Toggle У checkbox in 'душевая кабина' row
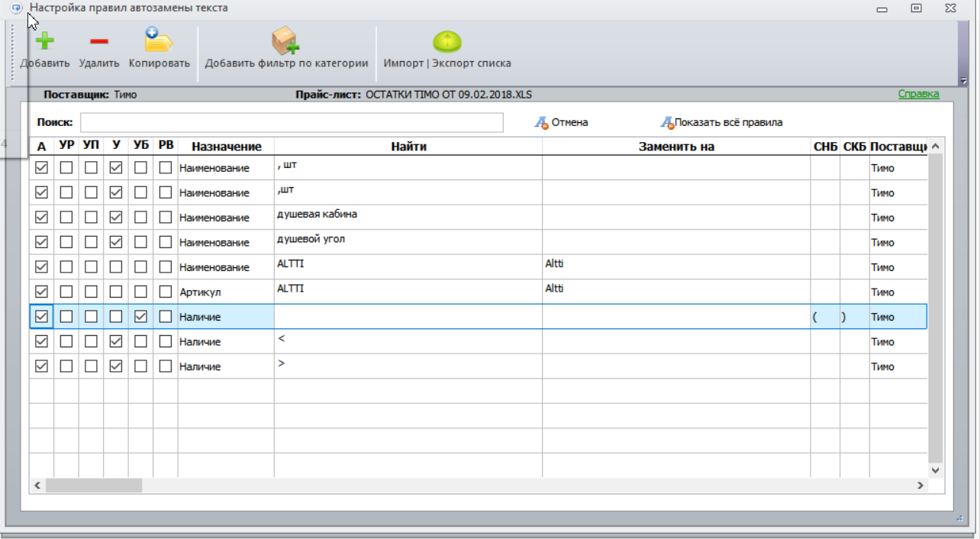Screen dimensions: 980x539 click(116, 217)
